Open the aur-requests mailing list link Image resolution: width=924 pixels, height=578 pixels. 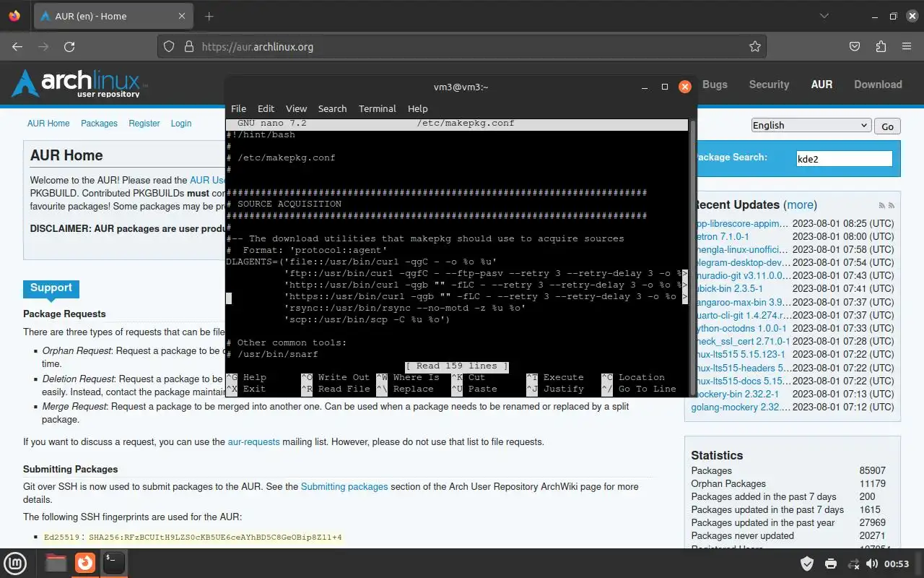click(253, 441)
